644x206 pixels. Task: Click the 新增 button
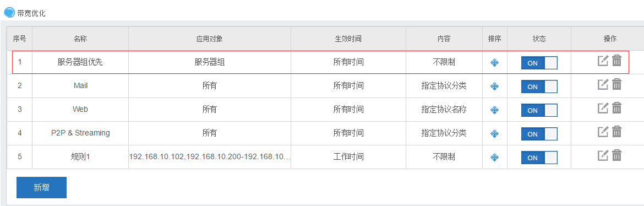(41, 187)
